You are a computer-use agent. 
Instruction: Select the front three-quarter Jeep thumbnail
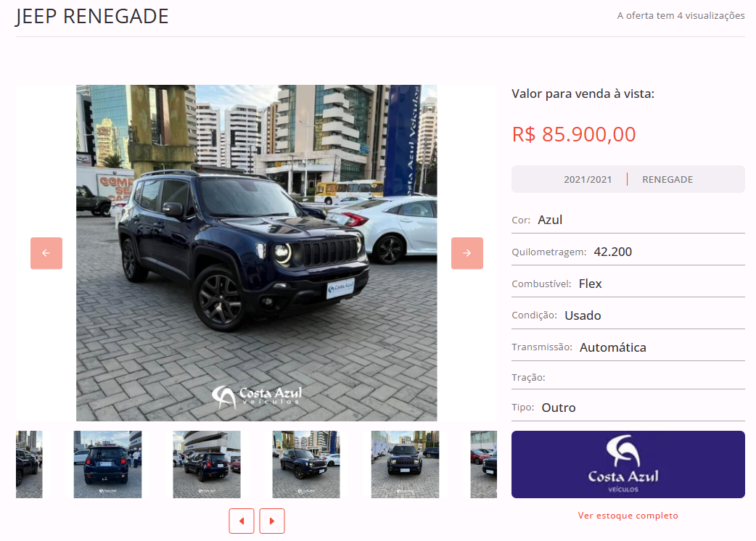click(306, 464)
